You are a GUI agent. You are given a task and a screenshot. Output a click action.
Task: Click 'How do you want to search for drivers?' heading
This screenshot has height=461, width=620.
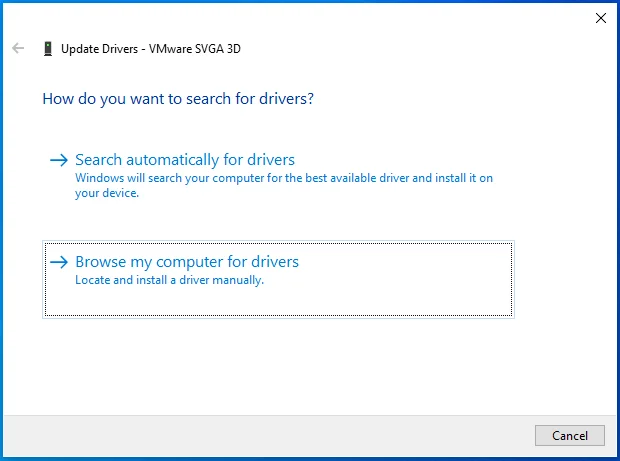click(178, 98)
